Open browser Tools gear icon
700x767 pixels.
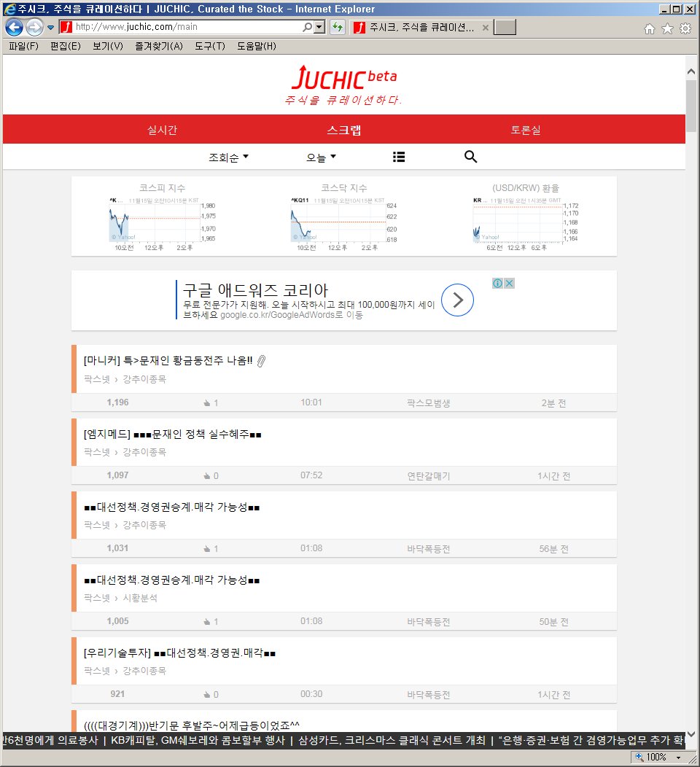[685, 29]
